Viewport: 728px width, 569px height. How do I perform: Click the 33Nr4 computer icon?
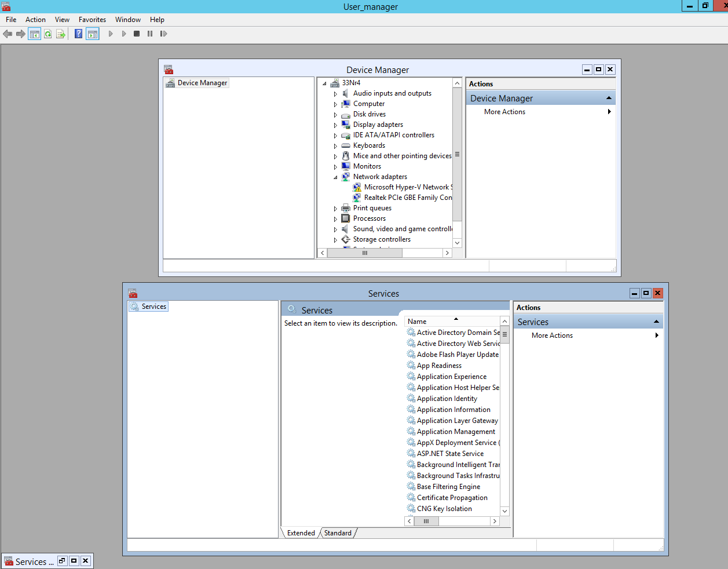click(x=335, y=83)
